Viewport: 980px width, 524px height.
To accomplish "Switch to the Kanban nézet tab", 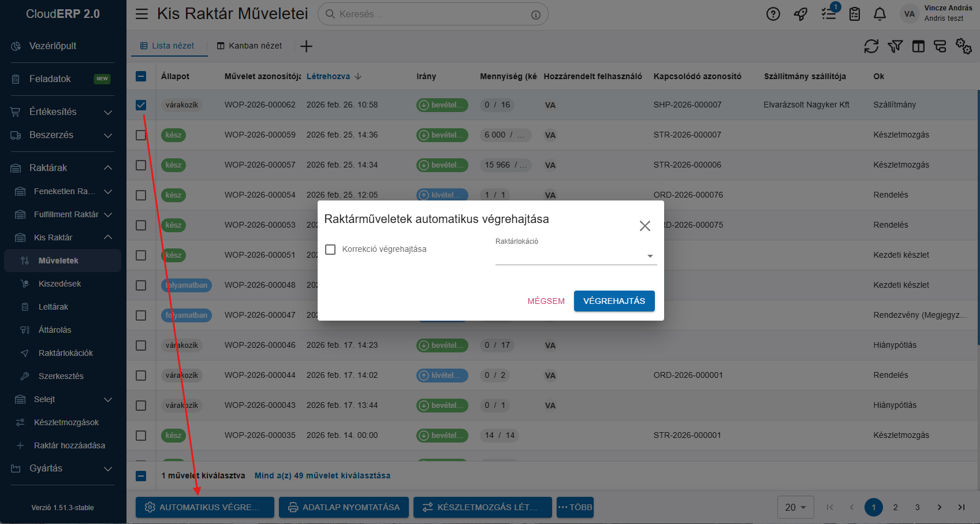I will click(x=249, y=46).
